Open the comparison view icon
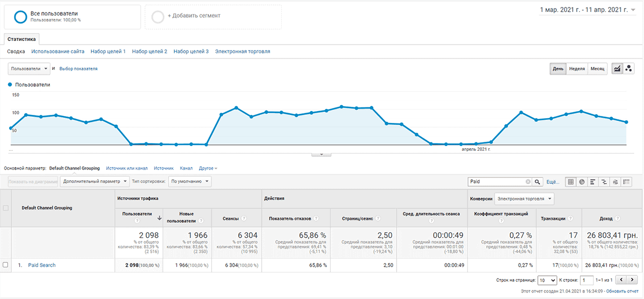The height and width of the screenshot is (299, 644). point(604,182)
